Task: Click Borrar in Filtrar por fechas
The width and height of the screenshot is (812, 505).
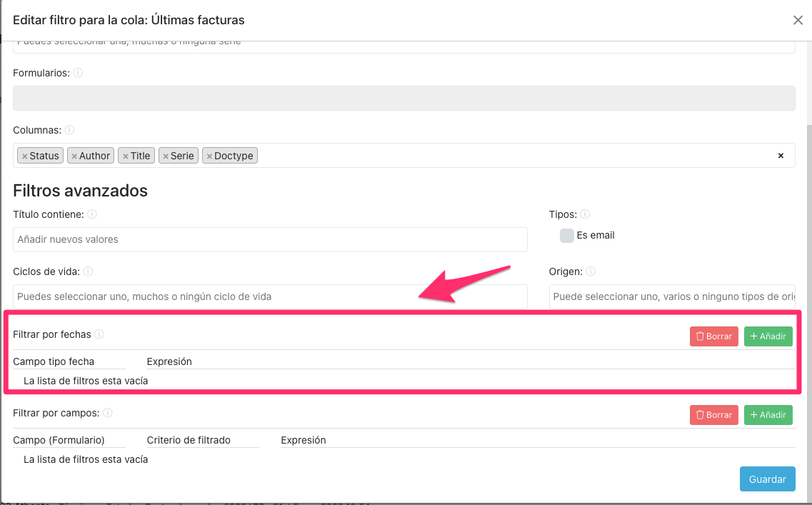Action: pos(713,336)
